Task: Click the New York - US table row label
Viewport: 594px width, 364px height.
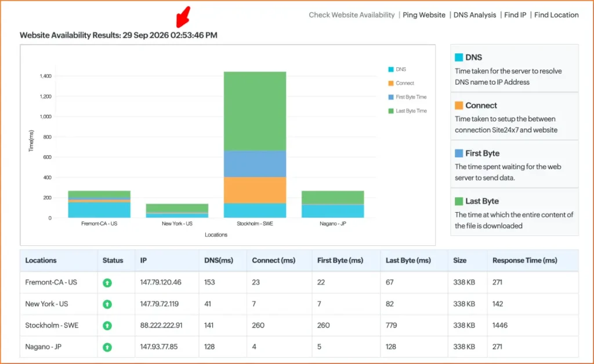Action: click(x=46, y=304)
